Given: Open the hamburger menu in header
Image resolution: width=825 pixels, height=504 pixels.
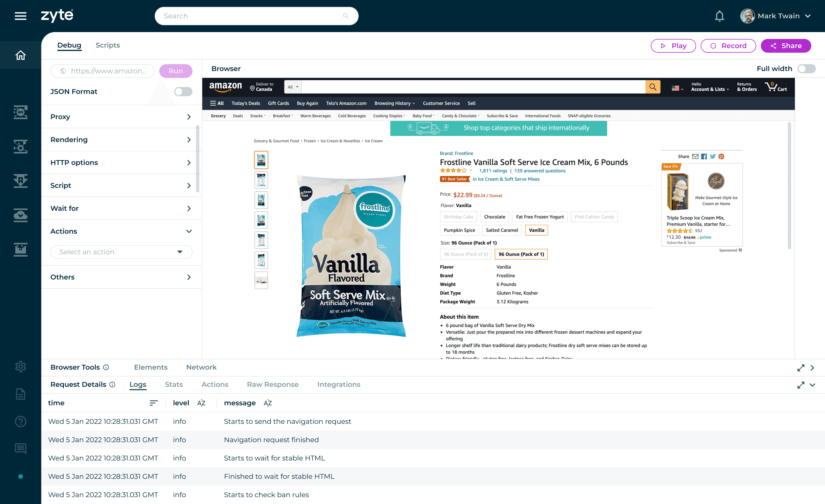Looking at the screenshot, I should 20,16.
